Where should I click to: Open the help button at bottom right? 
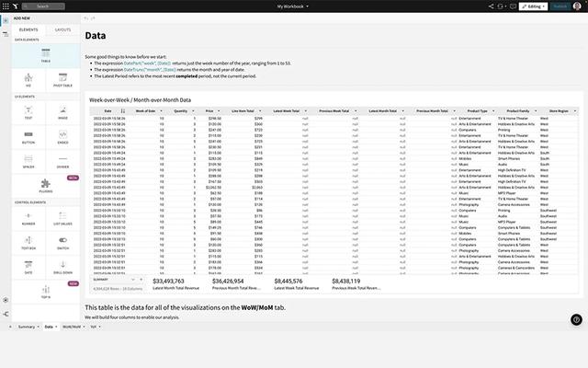click(x=575, y=319)
